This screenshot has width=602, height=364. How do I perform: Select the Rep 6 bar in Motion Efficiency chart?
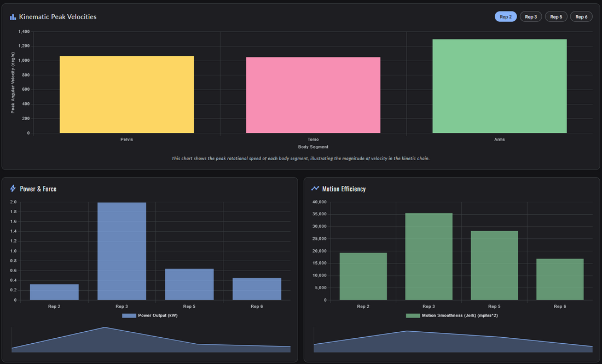point(559,279)
